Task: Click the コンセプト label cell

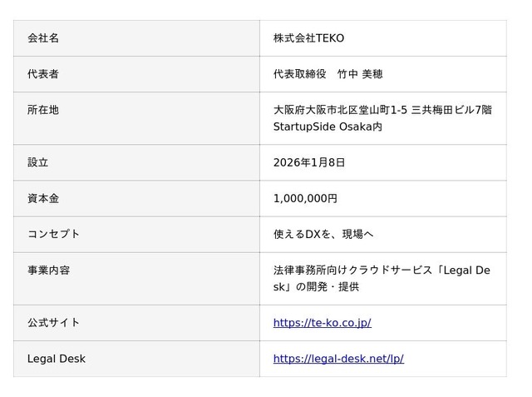Action: point(136,235)
